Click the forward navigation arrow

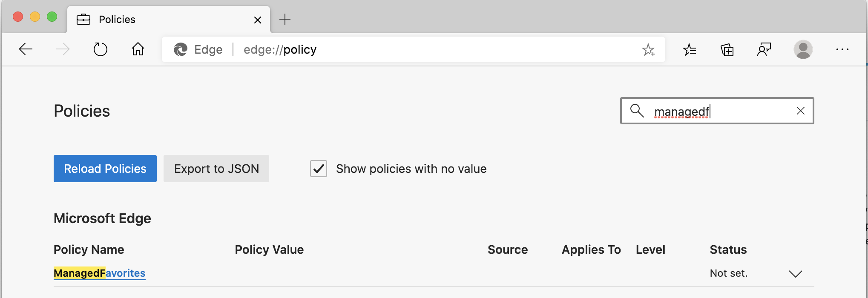63,49
